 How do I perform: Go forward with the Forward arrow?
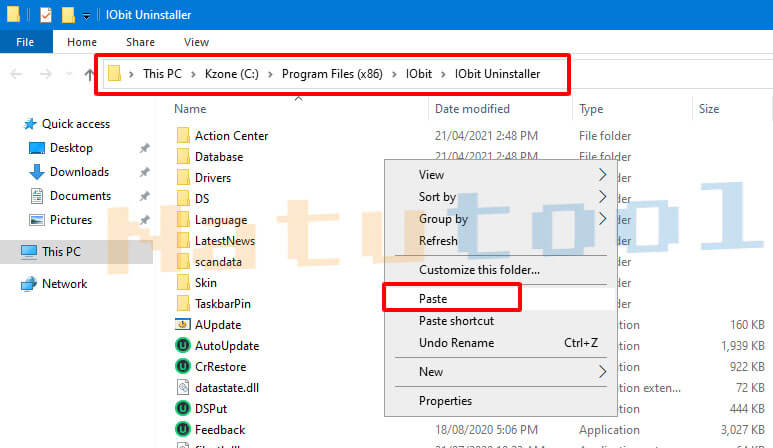tap(45, 74)
